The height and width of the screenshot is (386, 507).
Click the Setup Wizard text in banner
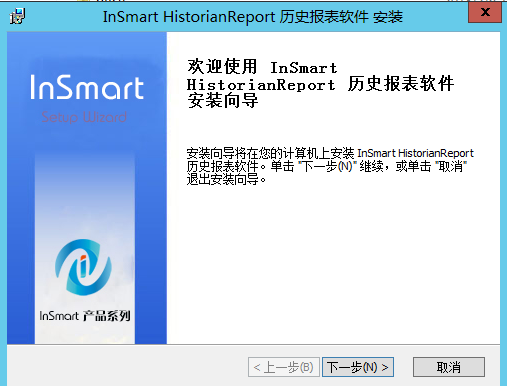click(x=84, y=117)
